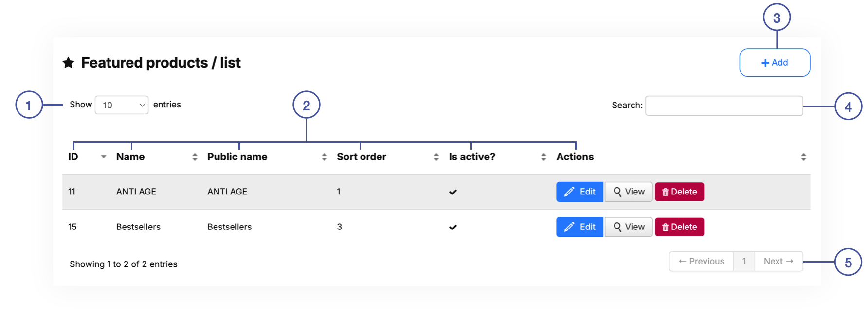Image resolution: width=868 pixels, height=317 pixels.
Task: Sort by Name column sort arrows
Action: [x=195, y=157]
